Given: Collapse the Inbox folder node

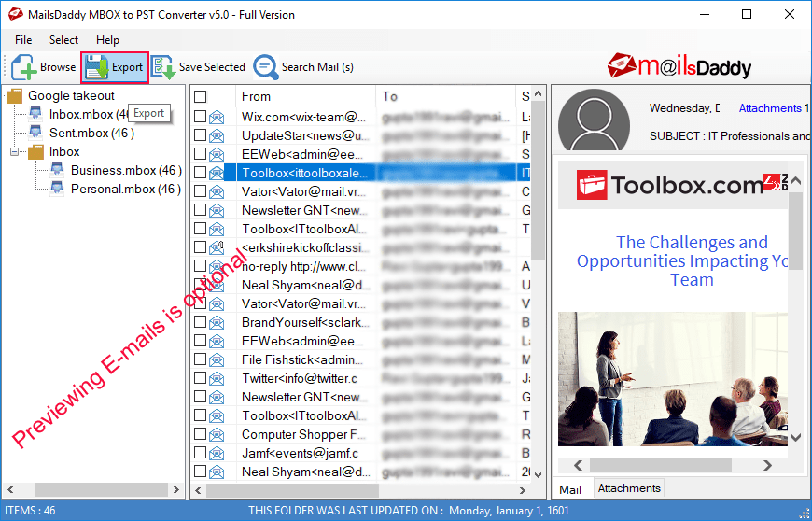Looking at the screenshot, I should [x=15, y=152].
